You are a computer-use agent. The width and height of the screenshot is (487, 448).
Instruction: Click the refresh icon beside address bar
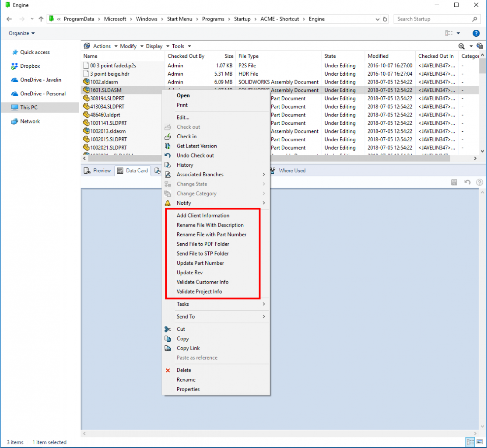[x=385, y=19]
